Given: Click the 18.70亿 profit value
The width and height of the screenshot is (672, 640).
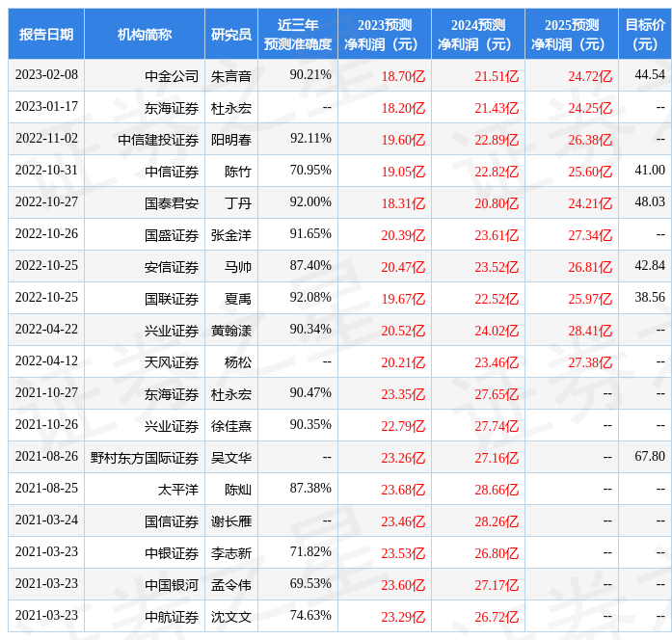Looking at the screenshot, I should pos(403,76).
